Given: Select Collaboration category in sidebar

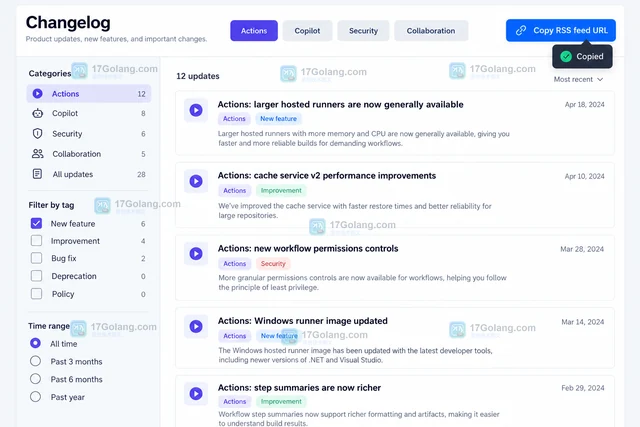Looking at the screenshot, I should pyautogui.click(x=89, y=154).
